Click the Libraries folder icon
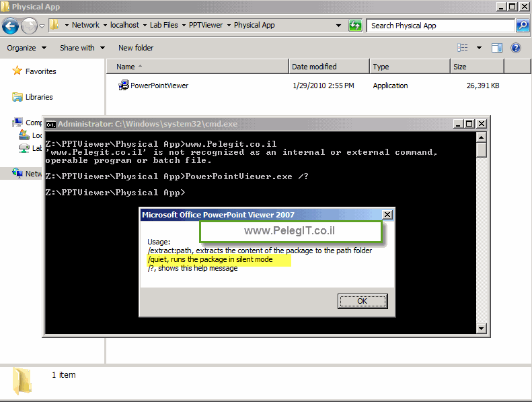The image size is (532, 402). tap(17, 97)
